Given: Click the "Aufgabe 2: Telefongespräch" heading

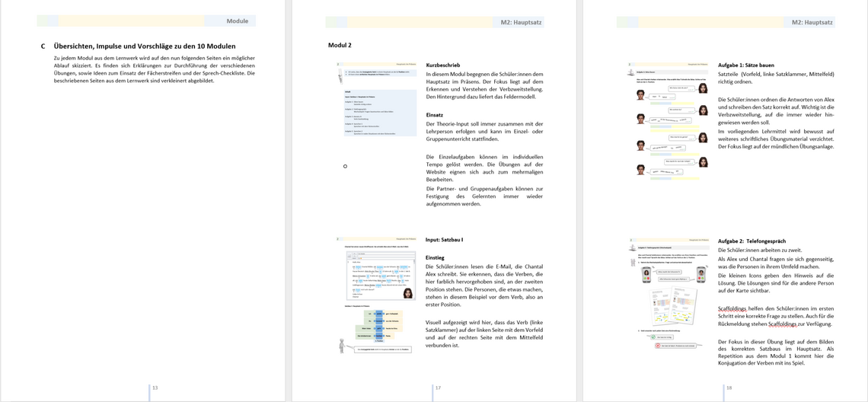Looking at the screenshot, I should pos(752,241).
